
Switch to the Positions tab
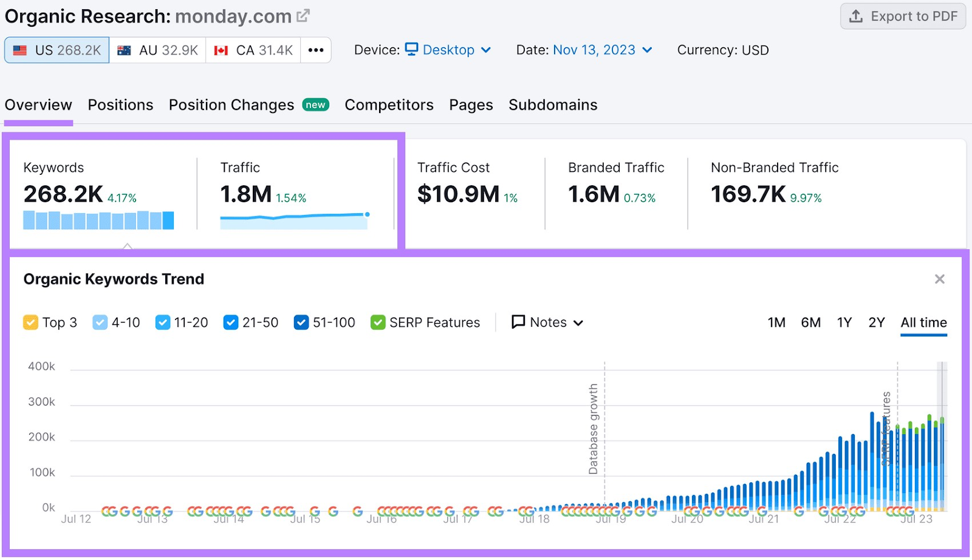click(120, 105)
